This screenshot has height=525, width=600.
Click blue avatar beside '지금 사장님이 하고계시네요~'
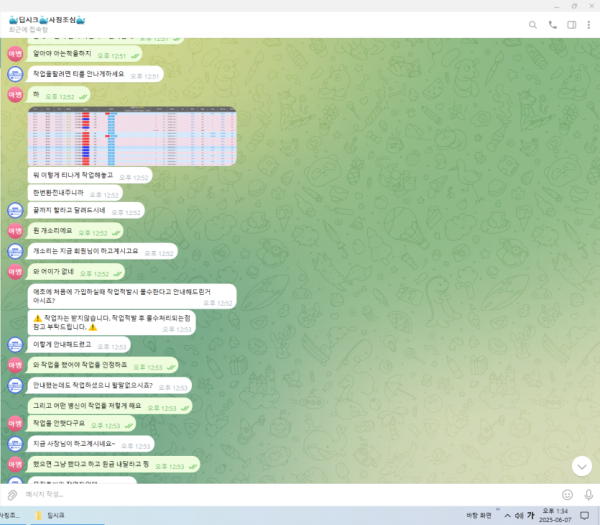15,444
